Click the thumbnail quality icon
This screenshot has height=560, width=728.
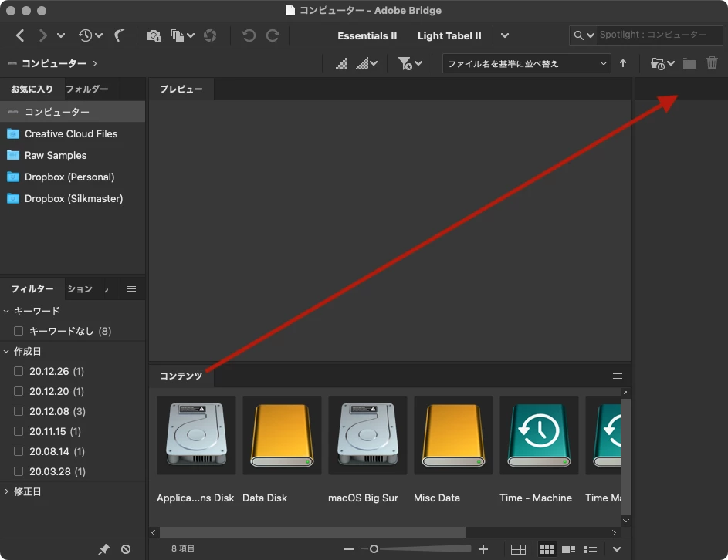tap(342, 63)
